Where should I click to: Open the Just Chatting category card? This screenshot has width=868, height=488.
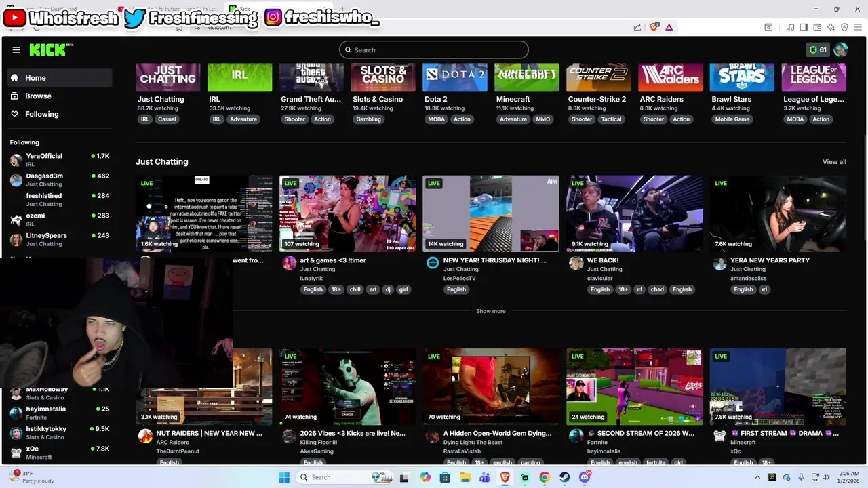pyautogui.click(x=167, y=77)
